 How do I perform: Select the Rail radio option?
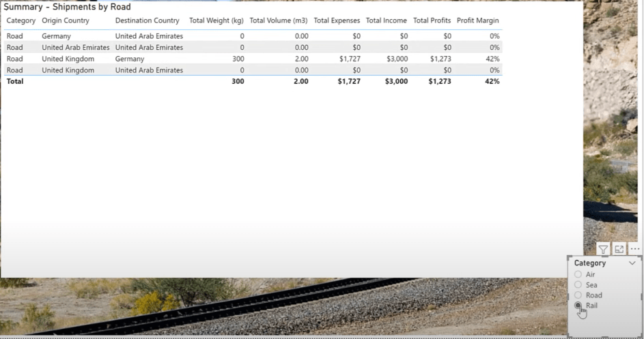point(578,306)
